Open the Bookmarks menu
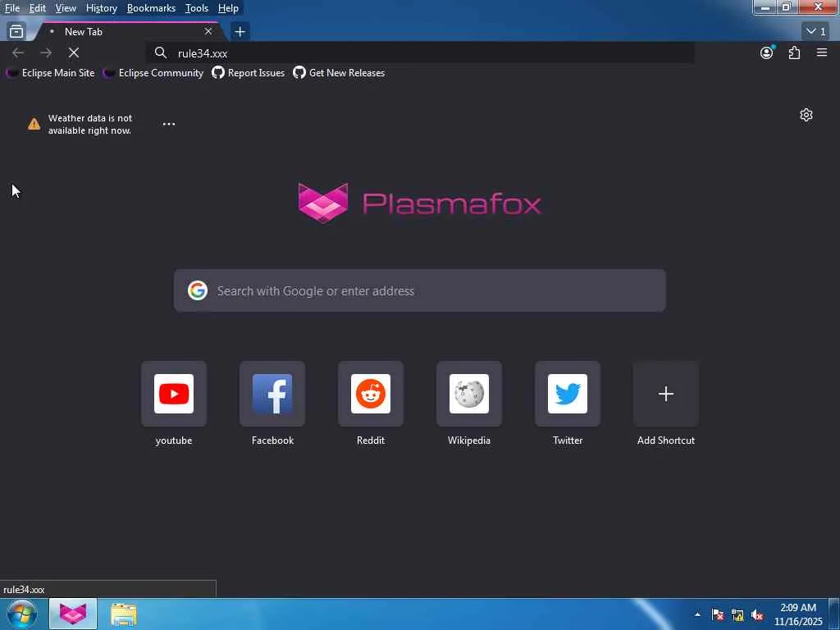Image resolution: width=840 pixels, height=630 pixels. (151, 8)
